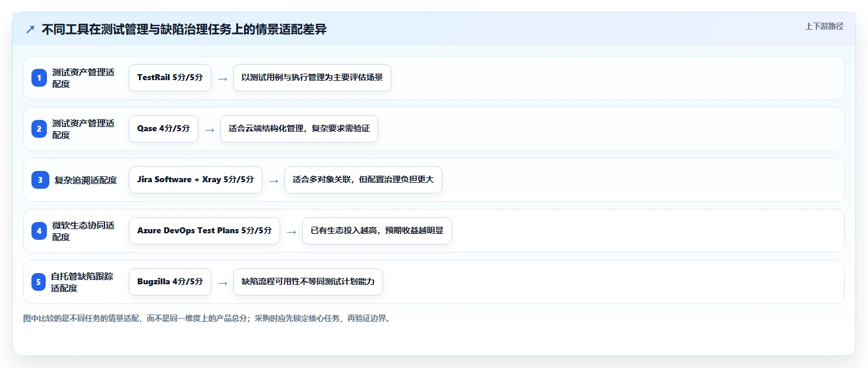This screenshot has height=368, width=868.
Task: Click 以测试用例与执行管理为主要评估场景 box
Action: click(312, 78)
